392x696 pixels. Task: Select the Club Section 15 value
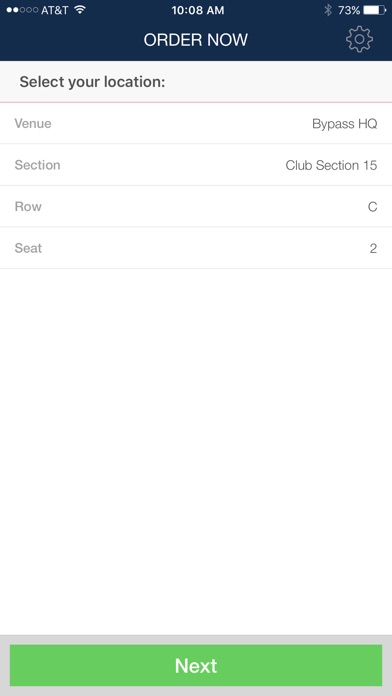point(331,165)
